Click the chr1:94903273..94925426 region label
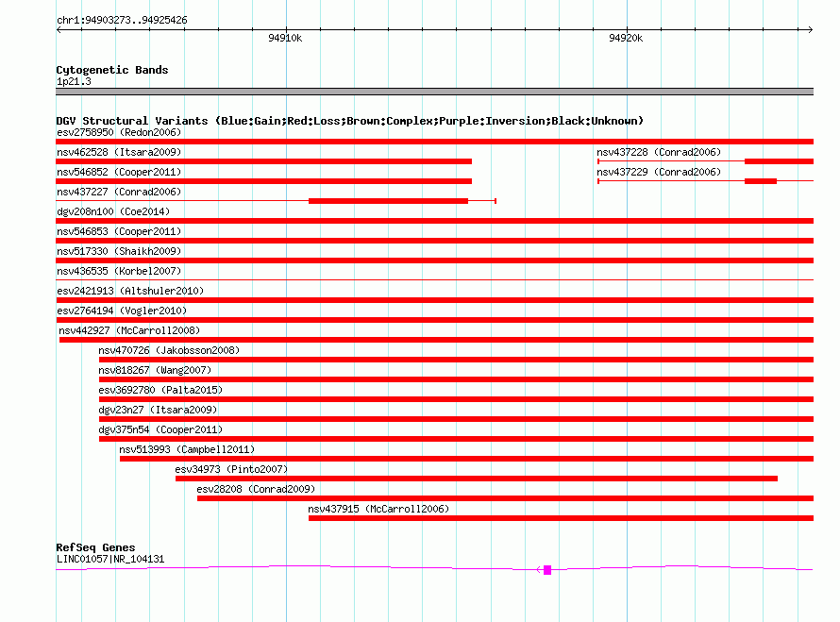 click(x=122, y=20)
